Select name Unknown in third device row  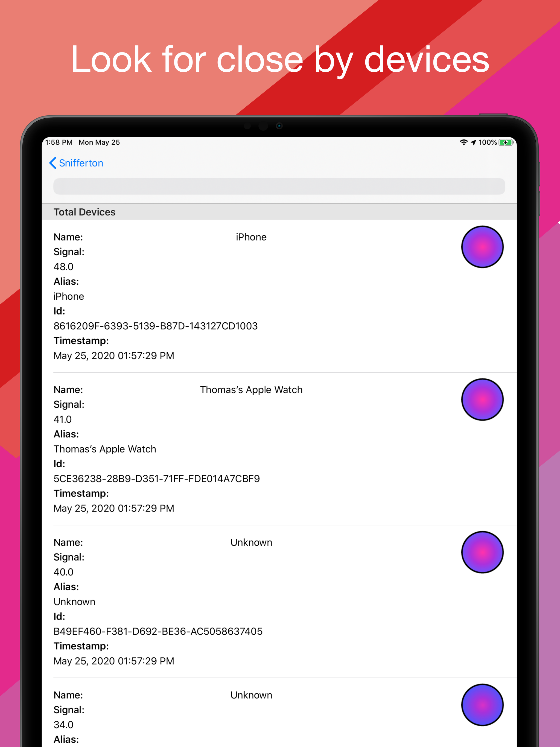251,542
